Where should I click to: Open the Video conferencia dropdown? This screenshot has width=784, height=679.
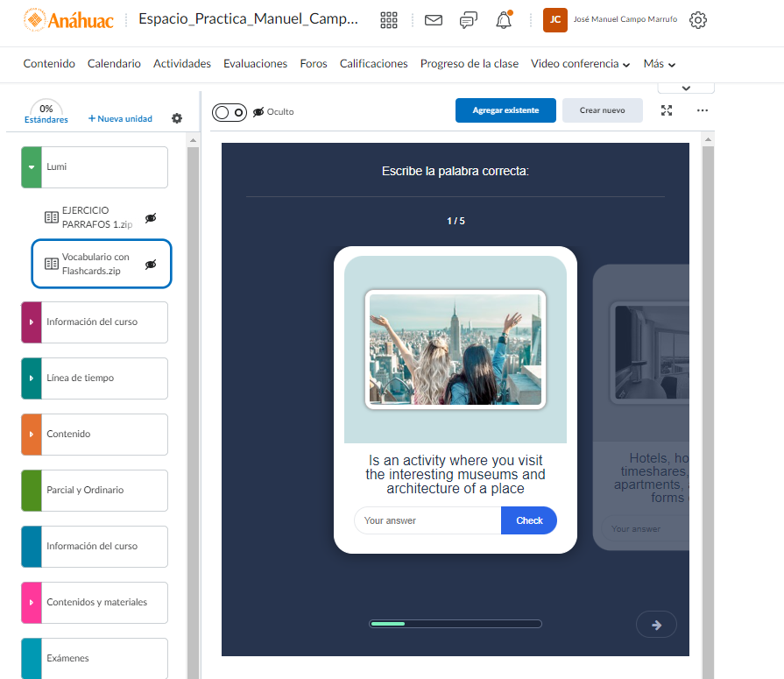[x=580, y=64]
